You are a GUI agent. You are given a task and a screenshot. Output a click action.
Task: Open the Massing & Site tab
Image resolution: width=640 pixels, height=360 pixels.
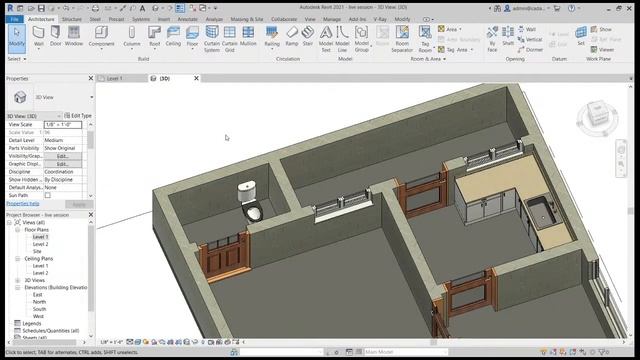(247, 19)
